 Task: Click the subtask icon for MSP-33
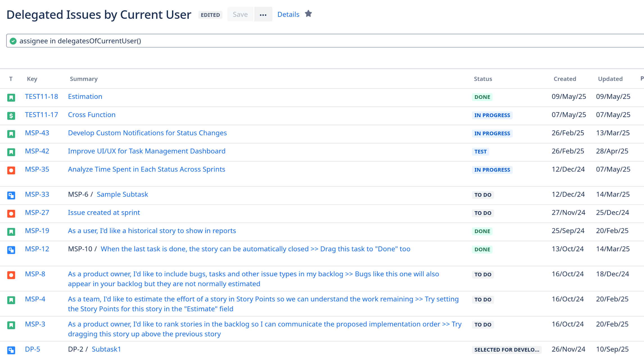(11, 195)
